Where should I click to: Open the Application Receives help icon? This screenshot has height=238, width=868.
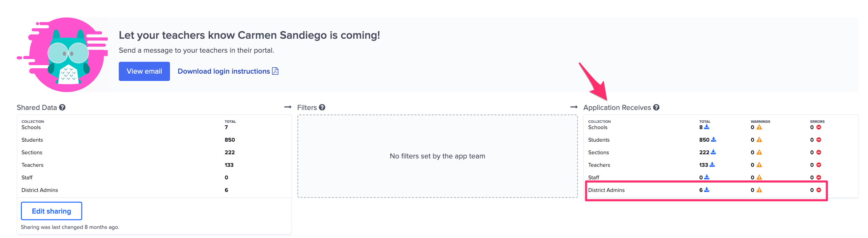point(656,107)
